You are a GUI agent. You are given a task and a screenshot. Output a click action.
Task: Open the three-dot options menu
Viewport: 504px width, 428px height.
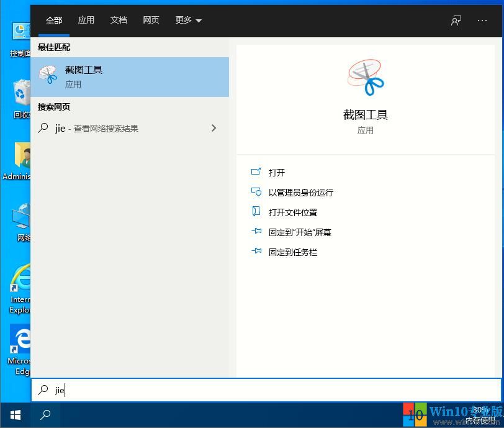482,20
